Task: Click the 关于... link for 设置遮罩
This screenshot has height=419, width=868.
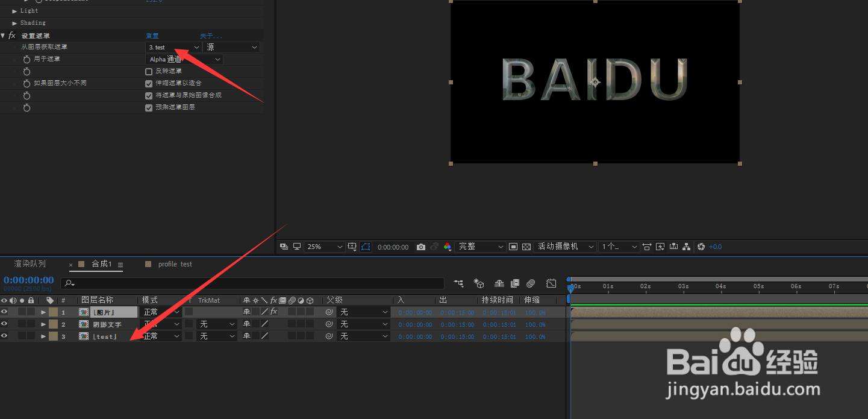Action: (x=211, y=36)
